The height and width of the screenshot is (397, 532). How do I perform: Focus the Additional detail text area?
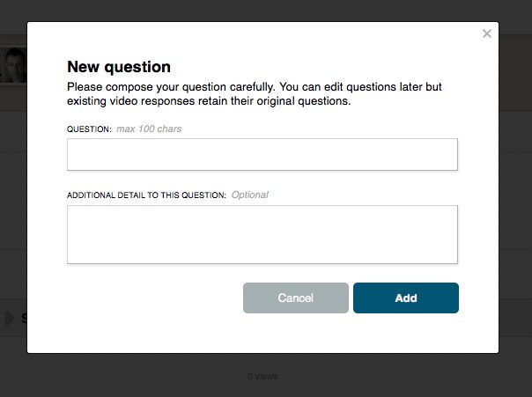pos(262,234)
